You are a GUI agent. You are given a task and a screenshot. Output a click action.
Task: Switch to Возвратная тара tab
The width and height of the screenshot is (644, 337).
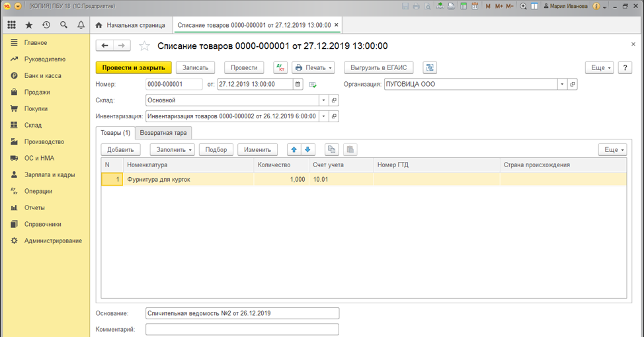(163, 133)
